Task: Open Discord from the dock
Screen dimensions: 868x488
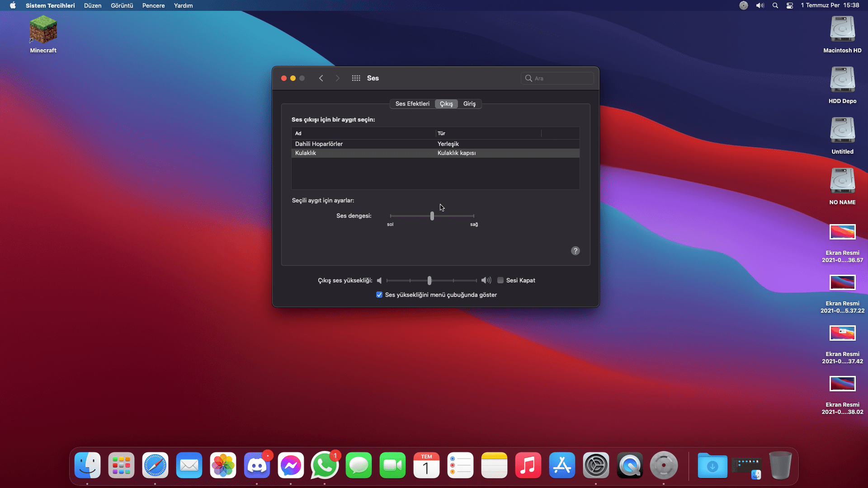Action: [x=257, y=465]
